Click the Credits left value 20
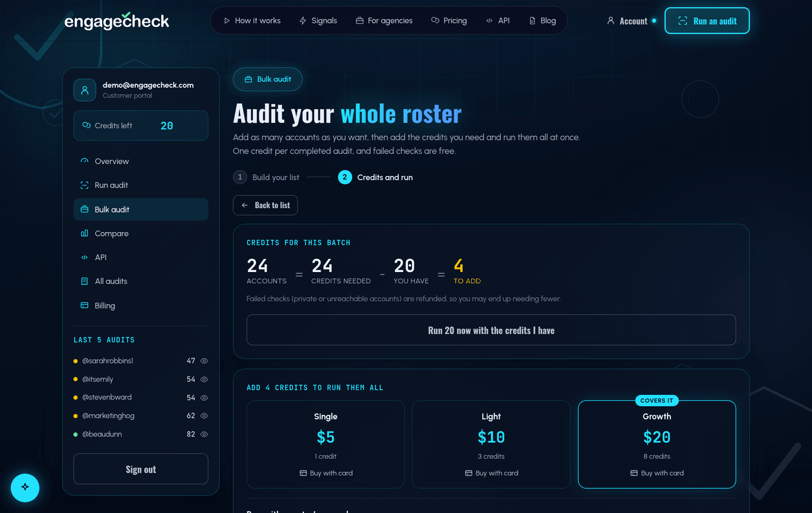 [167, 126]
